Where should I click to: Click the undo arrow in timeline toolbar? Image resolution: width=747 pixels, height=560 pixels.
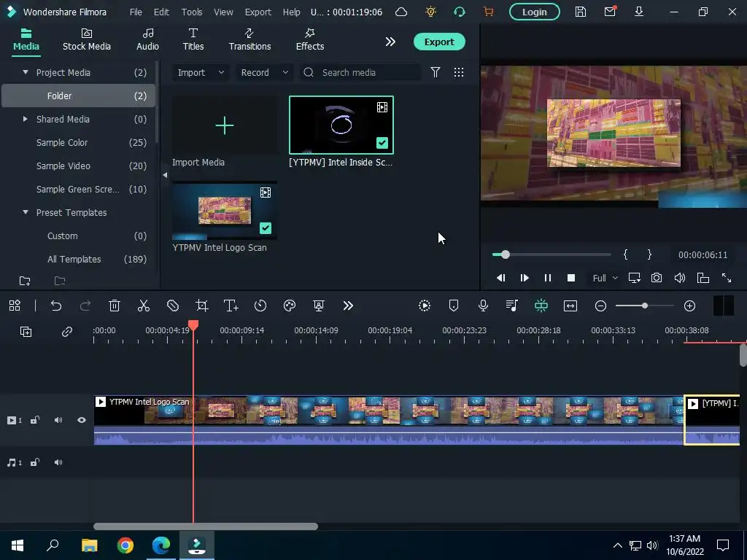click(x=56, y=306)
